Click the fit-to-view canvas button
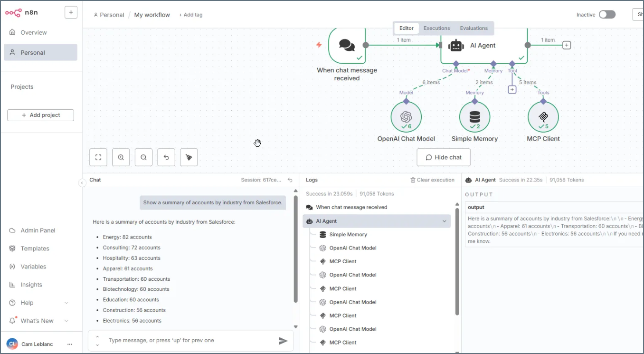This screenshot has width=644, height=354. click(x=98, y=157)
